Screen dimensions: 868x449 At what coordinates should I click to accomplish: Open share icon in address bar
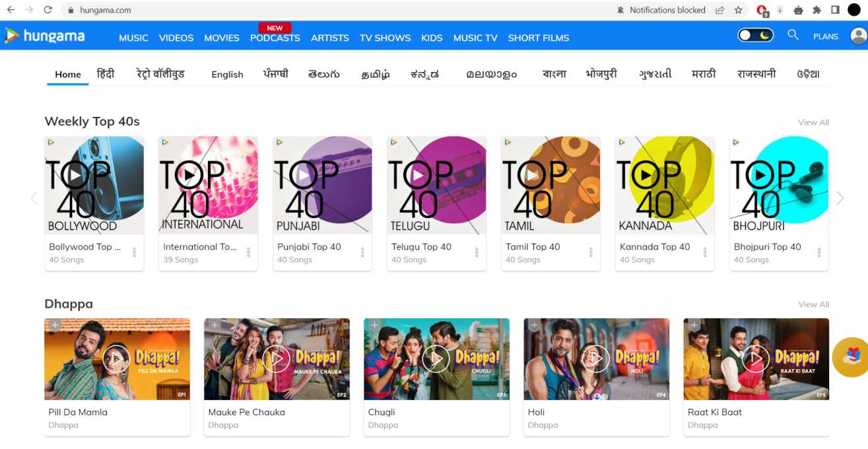[x=720, y=10]
